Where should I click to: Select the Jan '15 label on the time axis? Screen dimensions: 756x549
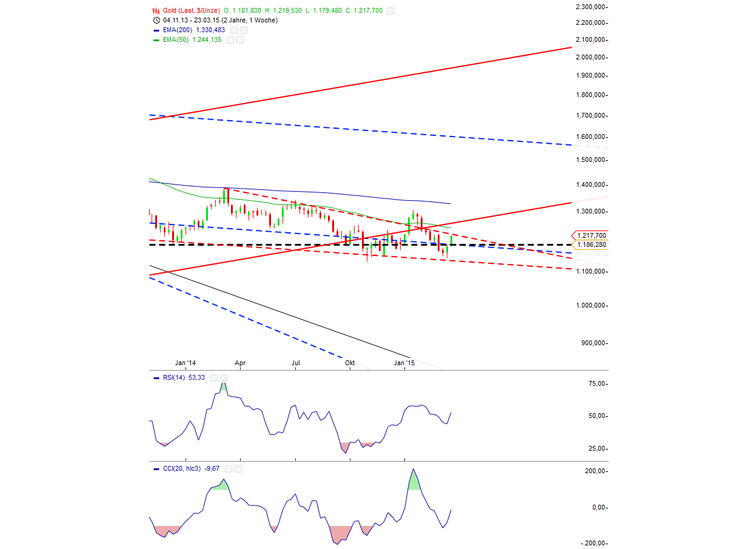pos(405,362)
